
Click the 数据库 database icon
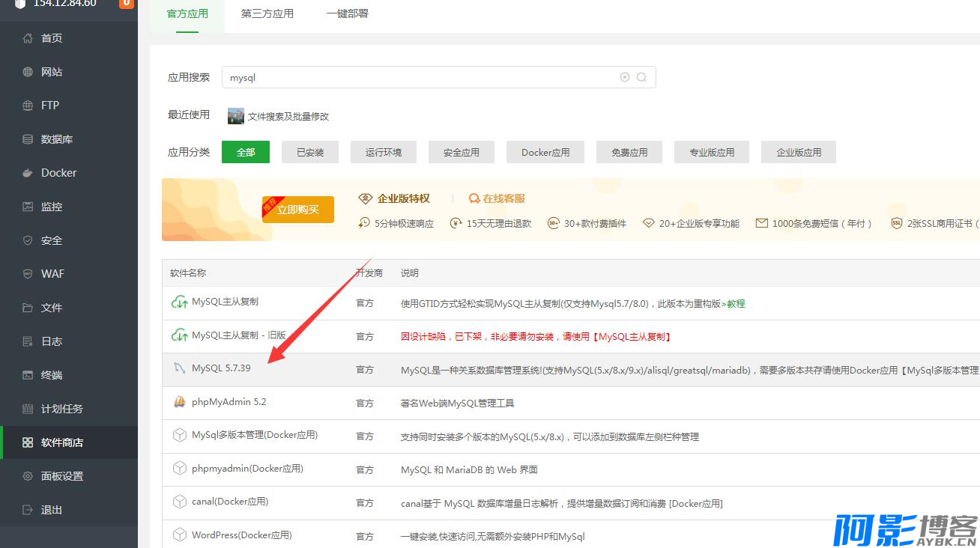pos(28,139)
